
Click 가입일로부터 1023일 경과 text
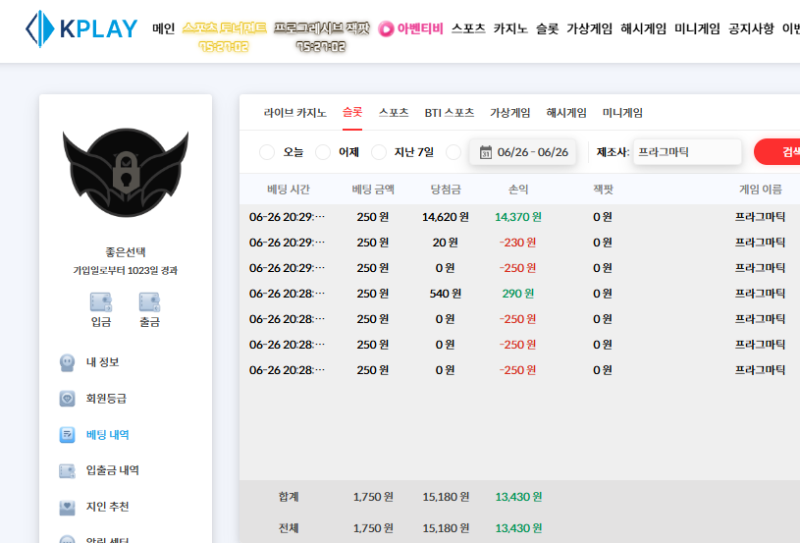126,270
